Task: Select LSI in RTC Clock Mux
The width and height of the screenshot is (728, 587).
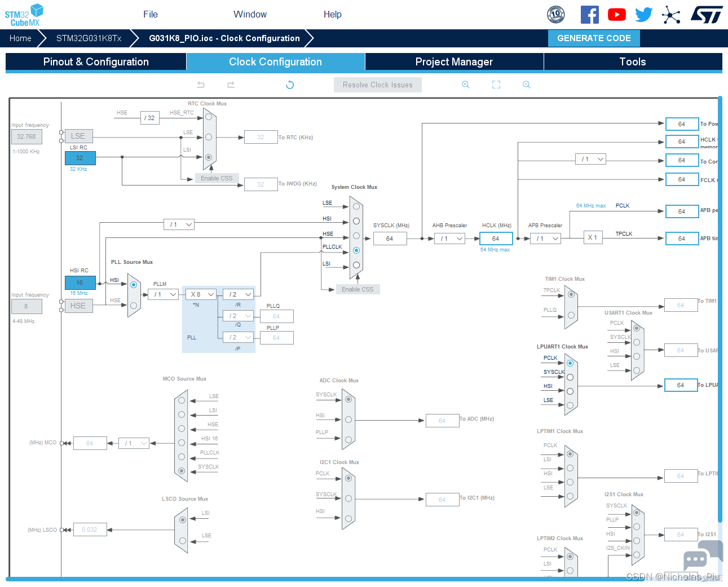Action: (x=209, y=157)
